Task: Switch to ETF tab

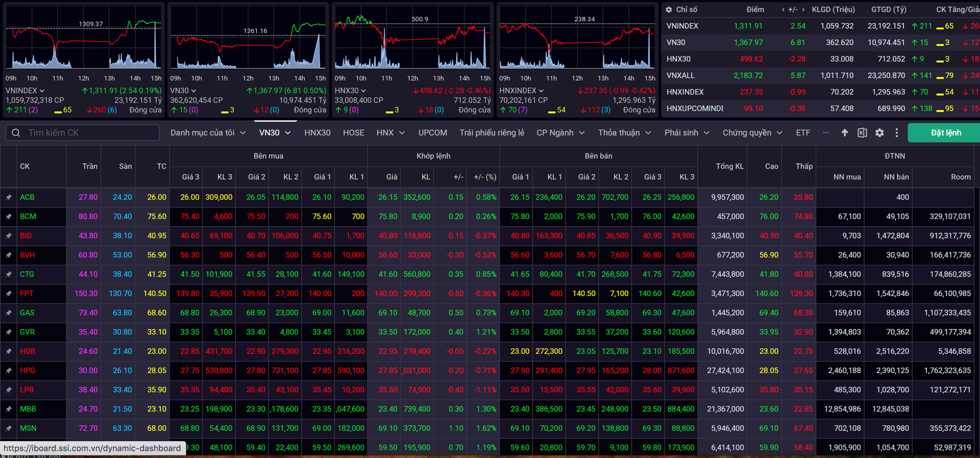Action: pos(803,133)
